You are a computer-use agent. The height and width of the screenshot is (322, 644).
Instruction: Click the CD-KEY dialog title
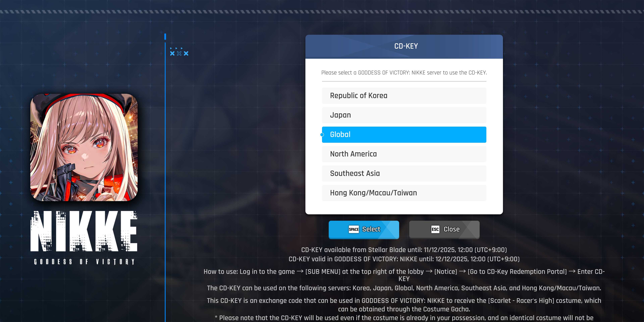point(406,46)
